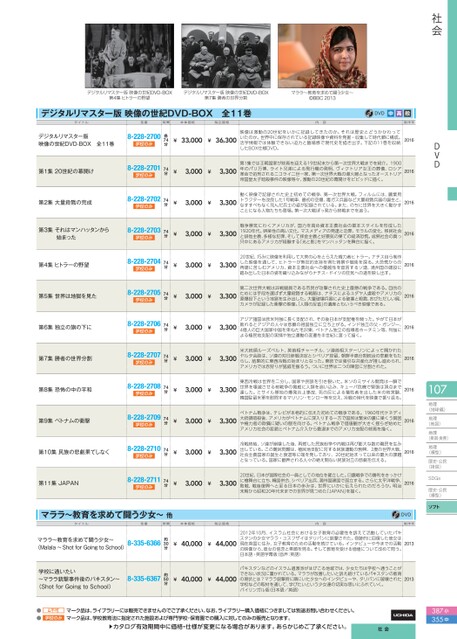
Task: Click title 第1集 20世紀の幕開け
Action: tap(66, 172)
